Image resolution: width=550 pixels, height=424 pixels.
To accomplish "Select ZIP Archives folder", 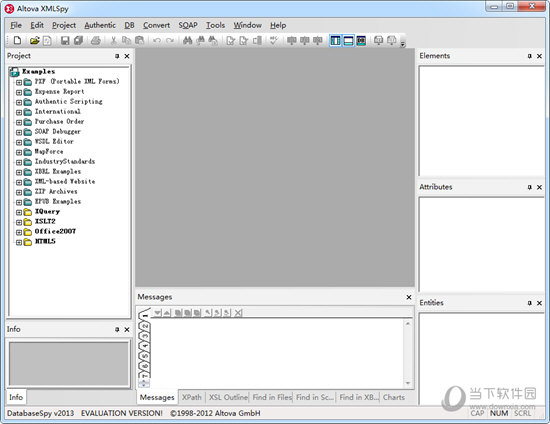I will point(56,191).
